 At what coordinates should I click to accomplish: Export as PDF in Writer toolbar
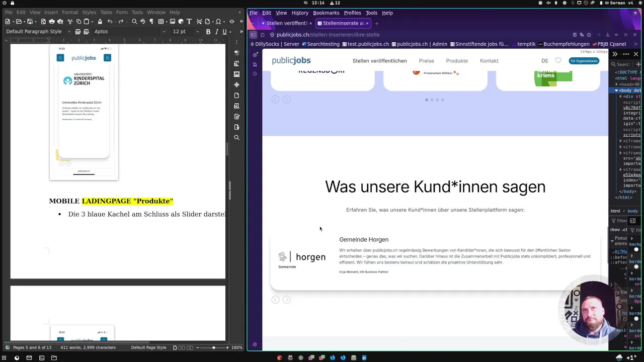[x=43, y=22]
